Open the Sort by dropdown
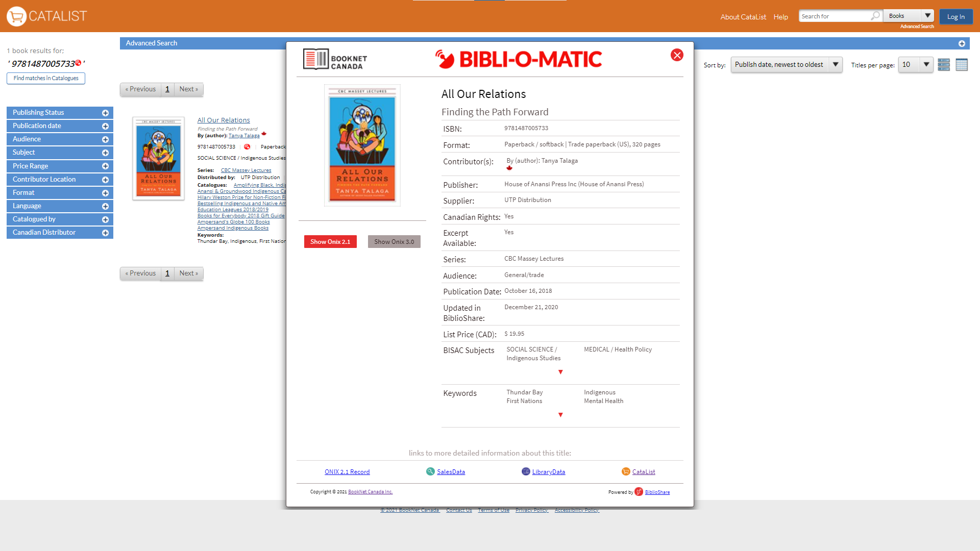This screenshot has width=980, height=551. 787,65
